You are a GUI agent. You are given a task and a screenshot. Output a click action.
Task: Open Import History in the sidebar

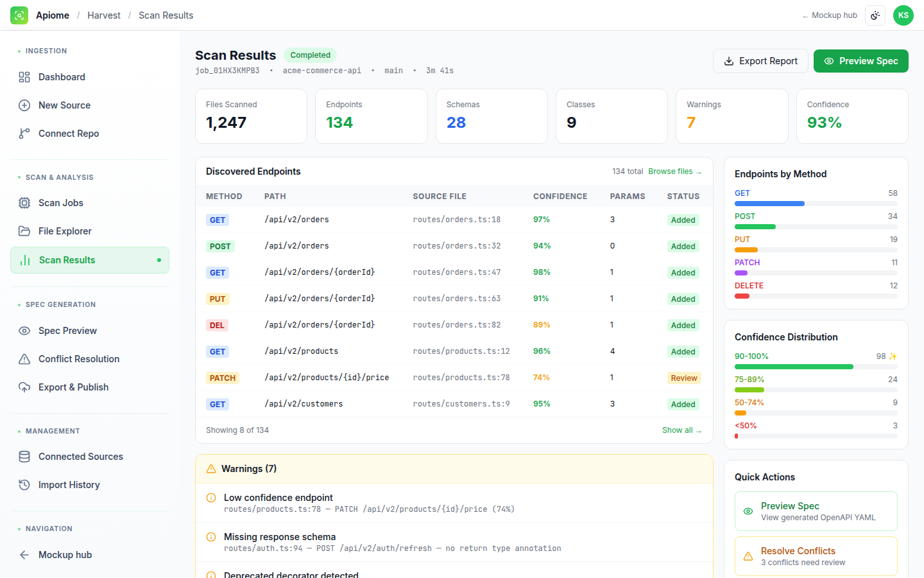[x=90, y=485]
